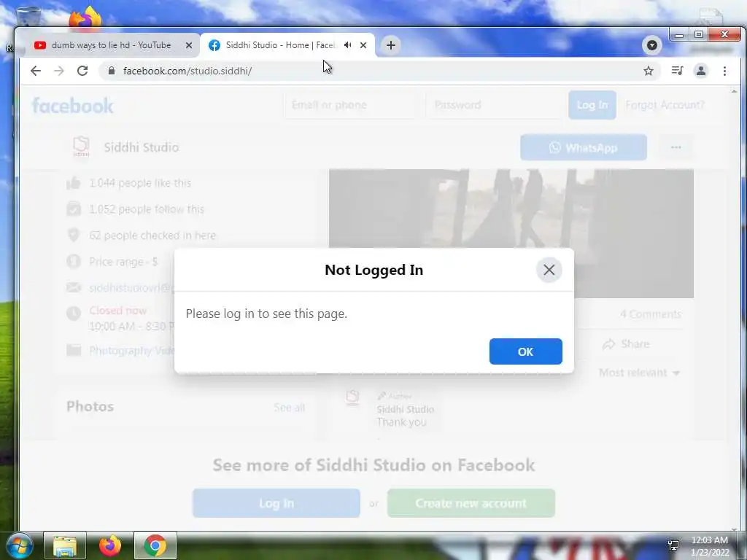Open the page's three-dot more options
Viewport: 747px width, 560px height.
pos(676,147)
